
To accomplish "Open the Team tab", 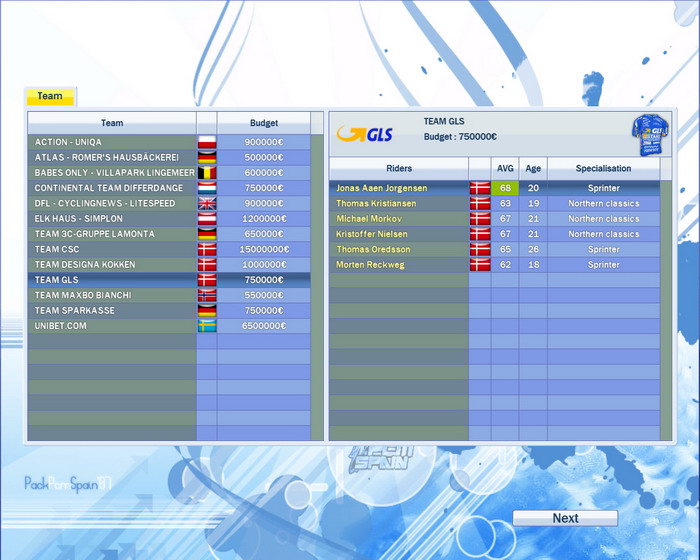I will (x=50, y=97).
